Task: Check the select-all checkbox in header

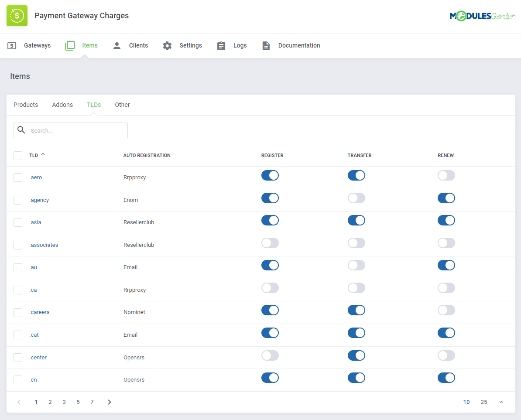Action: [18, 155]
